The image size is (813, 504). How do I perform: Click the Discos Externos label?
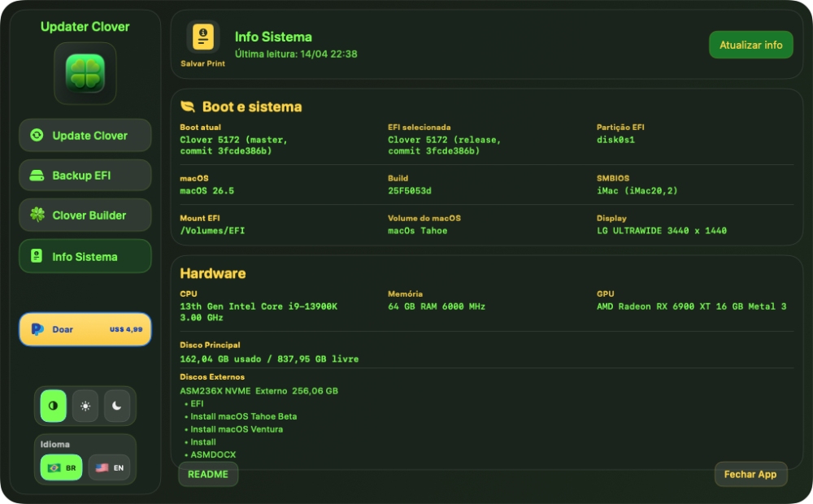click(x=212, y=377)
